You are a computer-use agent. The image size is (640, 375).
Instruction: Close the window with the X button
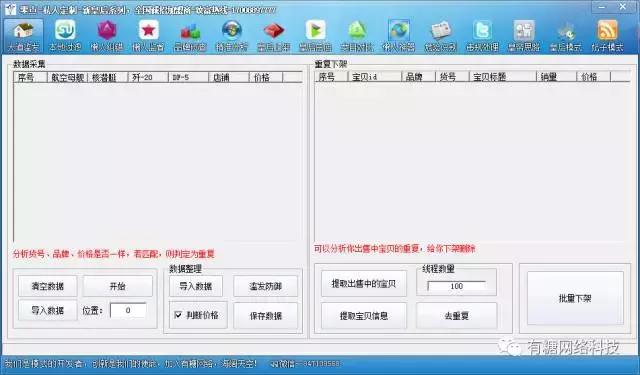point(622,7)
